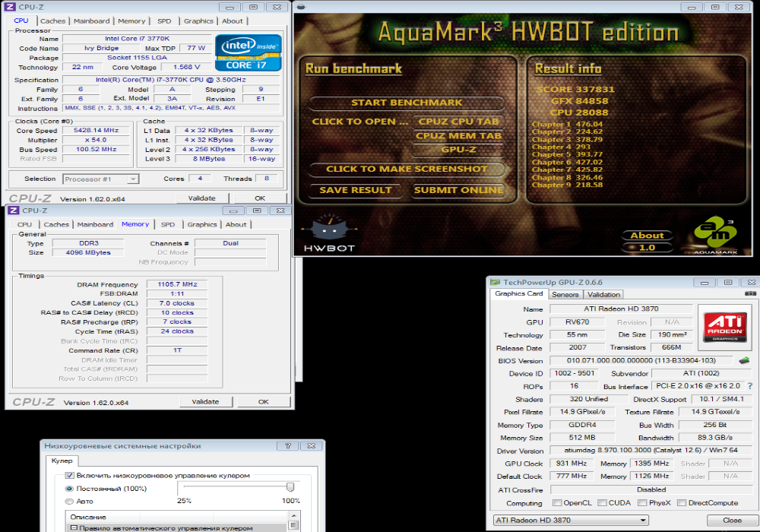
Task: Click the Core Voltage 1.568 V value
Action: point(186,68)
